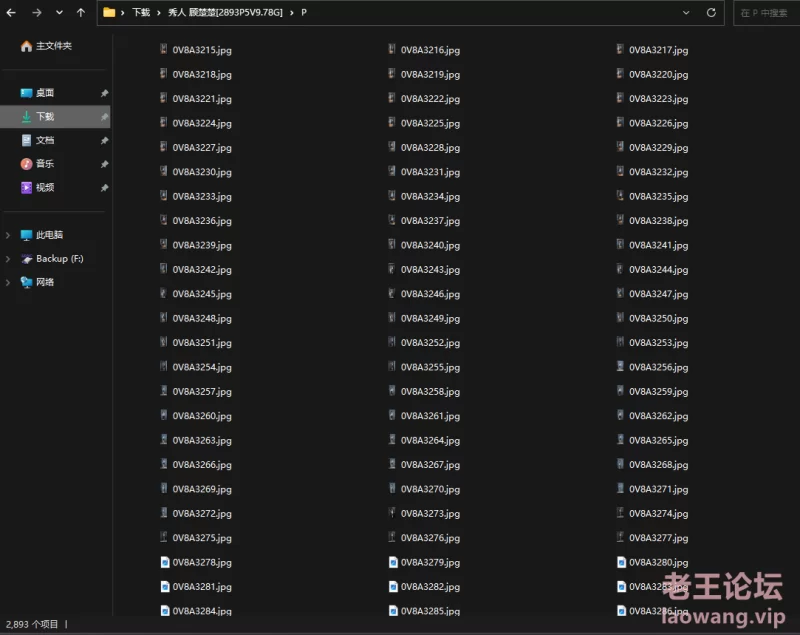Select 主文件夹 in the sidebar
Viewport: 800px width, 635px height.
click(x=53, y=46)
